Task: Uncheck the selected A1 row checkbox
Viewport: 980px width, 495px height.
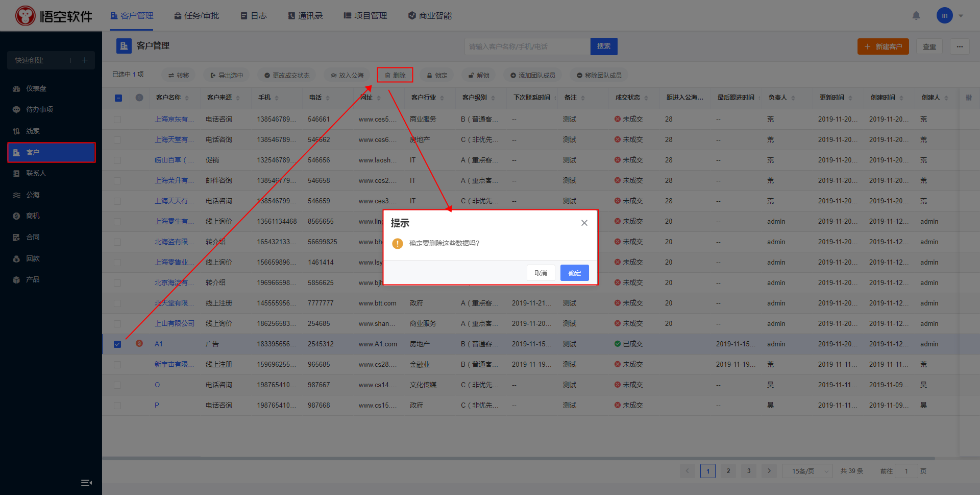Action: click(x=117, y=344)
